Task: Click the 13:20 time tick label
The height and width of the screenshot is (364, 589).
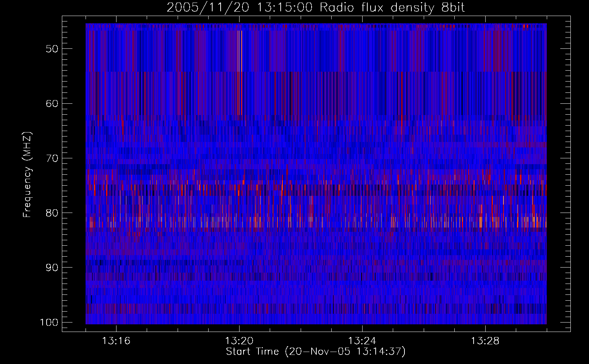Action: tap(239, 341)
